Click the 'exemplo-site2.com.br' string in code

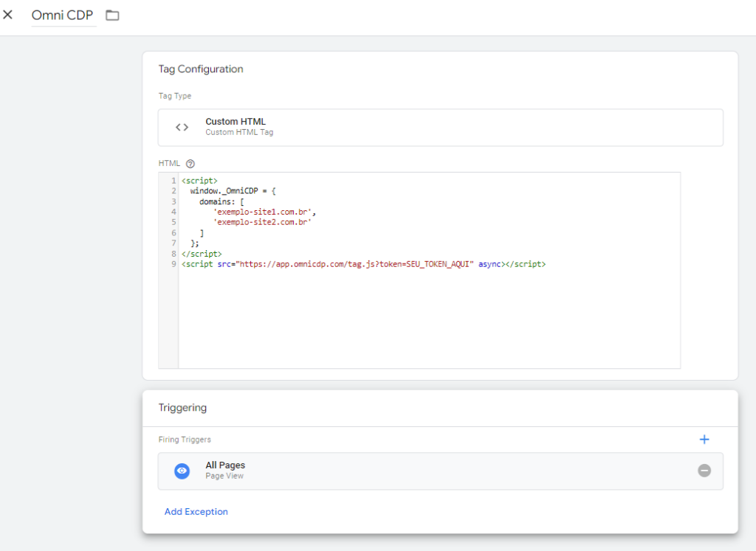pos(262,222)
